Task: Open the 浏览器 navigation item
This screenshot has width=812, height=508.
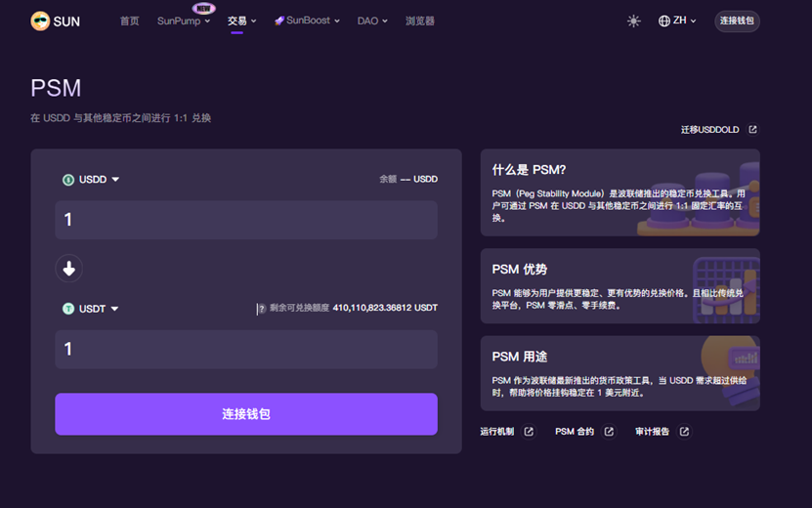Action: [x=419, y=21]
